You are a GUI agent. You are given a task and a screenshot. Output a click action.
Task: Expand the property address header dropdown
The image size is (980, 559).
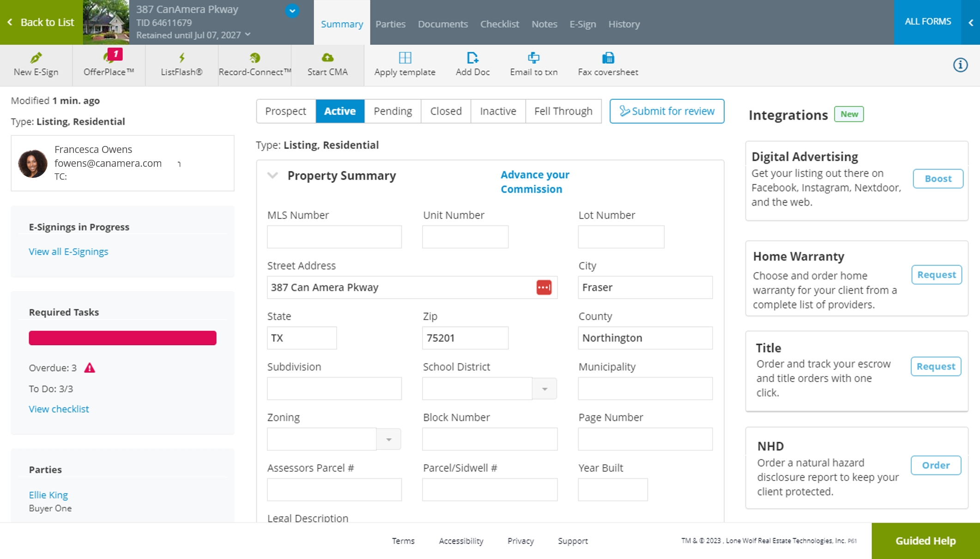click(x=291, y=11)
